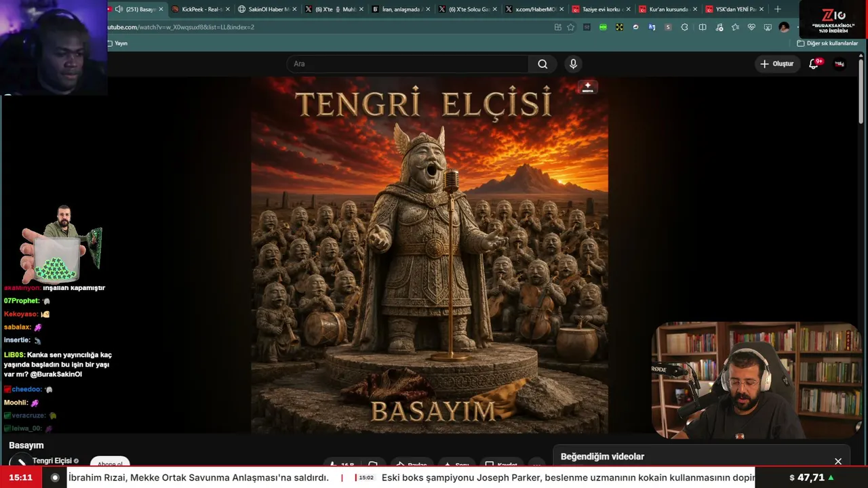Viewport: 868px width, 488px height.
Task: Click the Moohli chat username
Action: [x=16, y=403]
